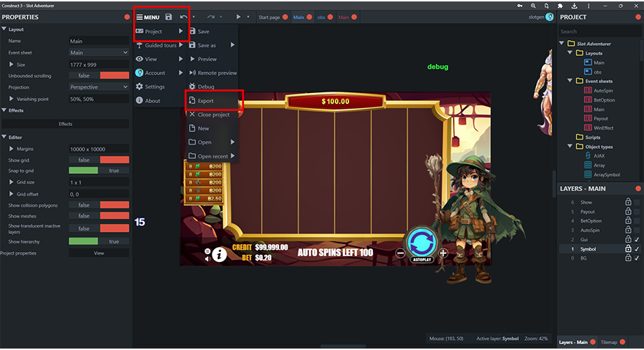This screenshot has height=350, width=644.
Task: Collapse the Effects properties section
Action: (x=4, y=110)
